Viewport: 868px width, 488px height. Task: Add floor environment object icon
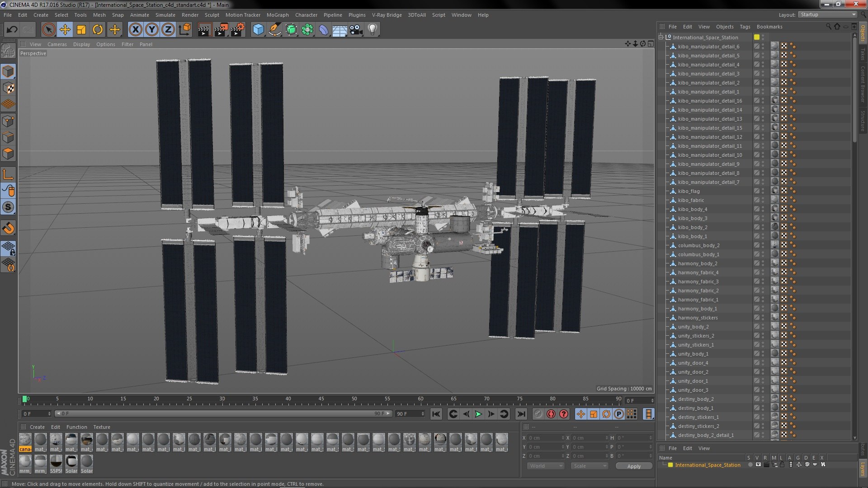[340, 30]
